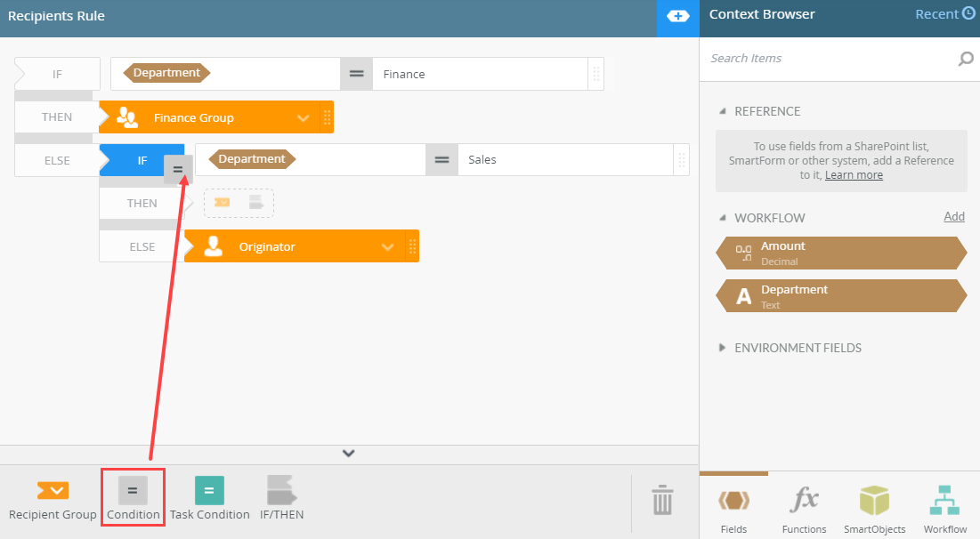Select the IF/THEN tool icon
Viewport: 980px width, 539px height.
pos(281,490)
